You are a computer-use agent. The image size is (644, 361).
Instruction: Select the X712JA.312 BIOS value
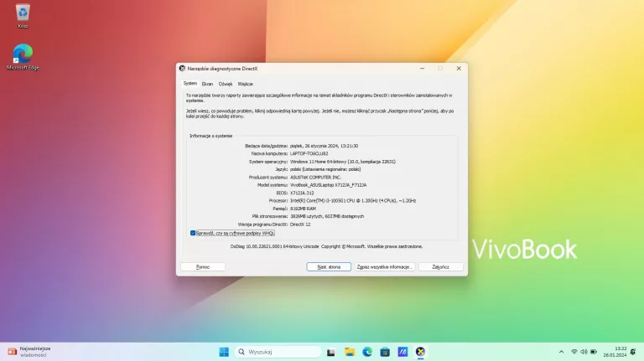click(302, 193)
